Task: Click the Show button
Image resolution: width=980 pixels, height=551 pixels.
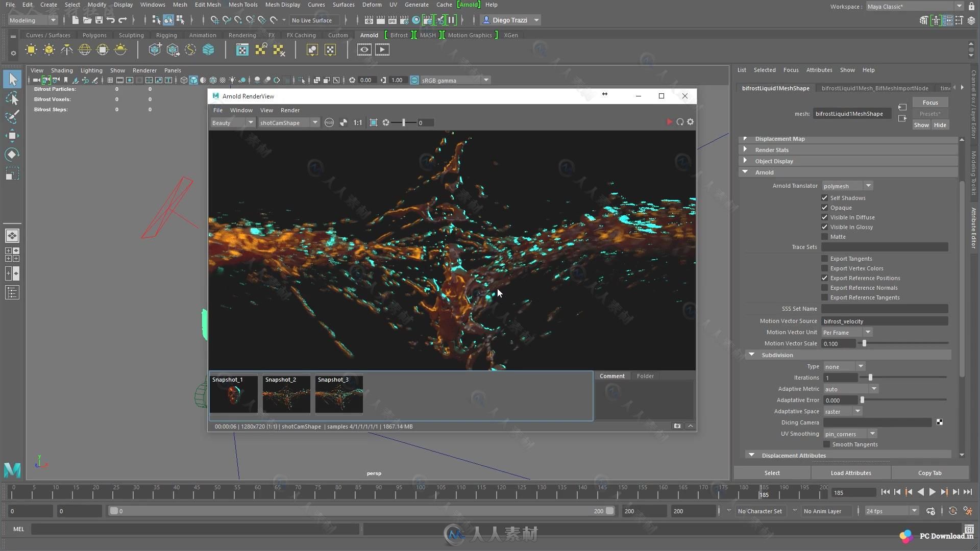Action: pyautogui.click(x=921, y=125)
